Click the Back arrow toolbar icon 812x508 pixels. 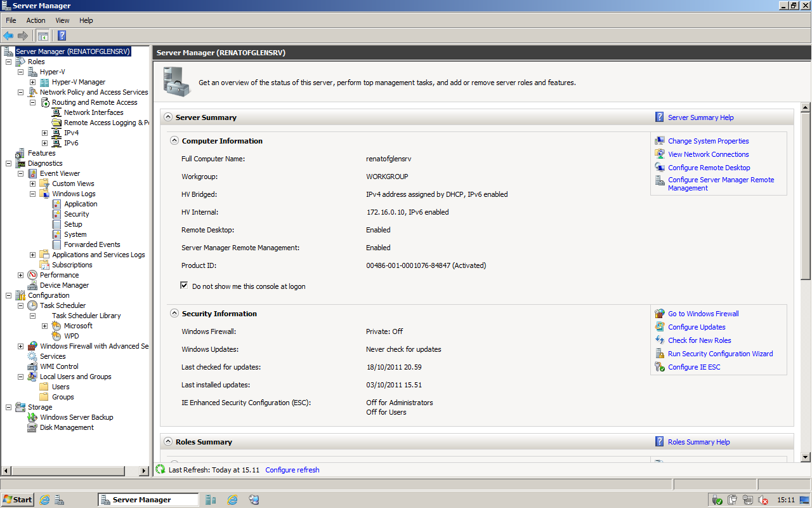click(x=8, y=36)
